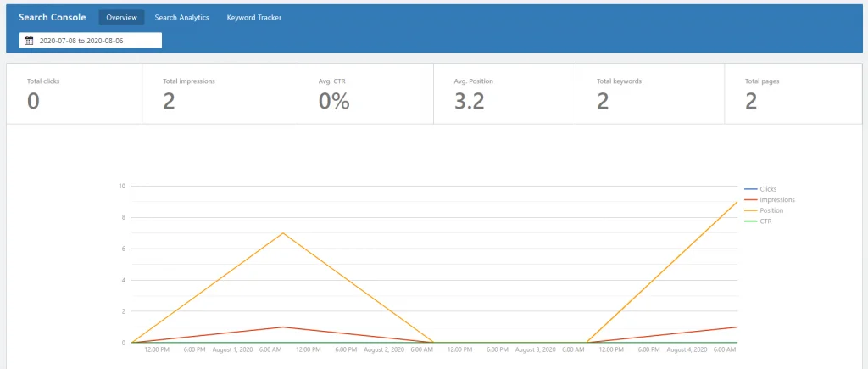
Task: Go to the Keyword Tracker tab
Action: [x=254, y=17]
